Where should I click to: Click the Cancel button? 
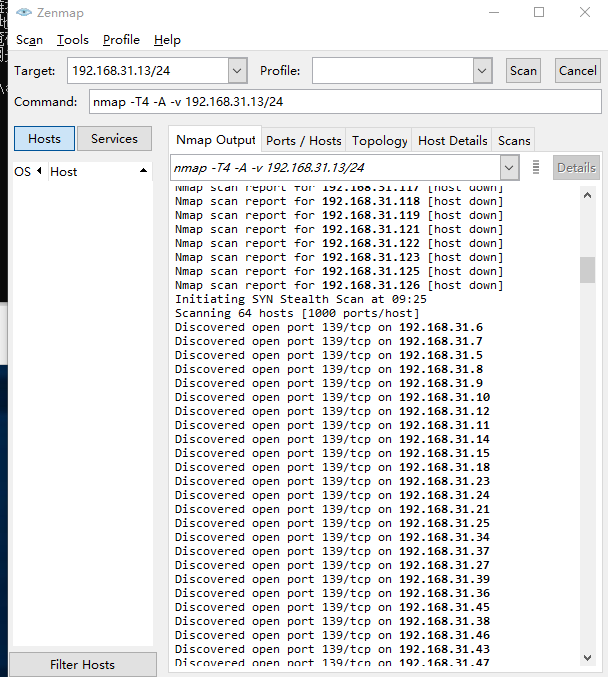coord(577,70)
